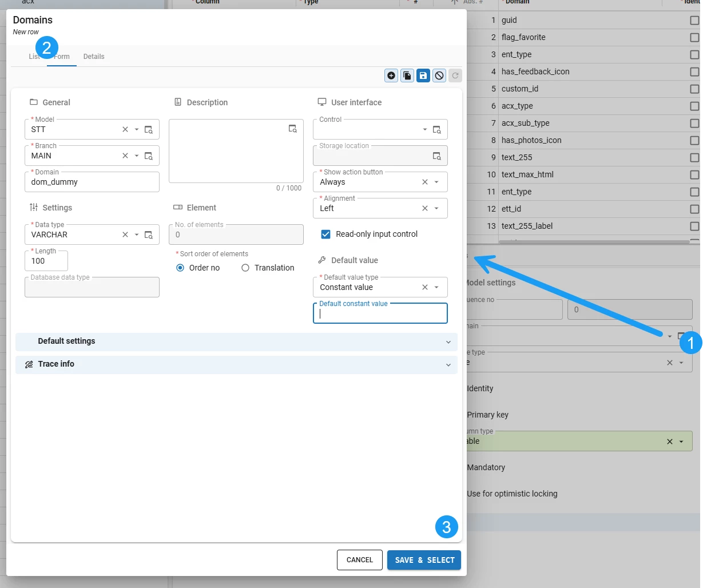Screen dimensions: 703x588
Task: Expand the Default settings section
Action: (236, 342)
